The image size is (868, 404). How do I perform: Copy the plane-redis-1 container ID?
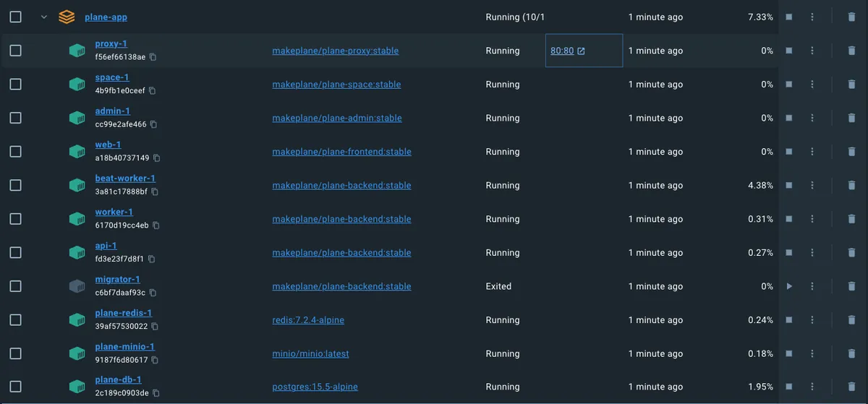pyautogui.click(x=156, y=327)
